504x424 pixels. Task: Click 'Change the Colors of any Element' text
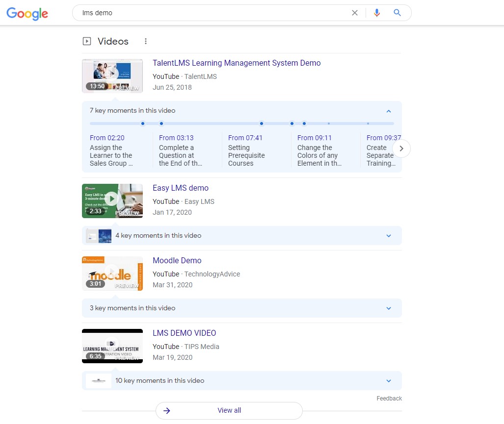pos(319,155)
